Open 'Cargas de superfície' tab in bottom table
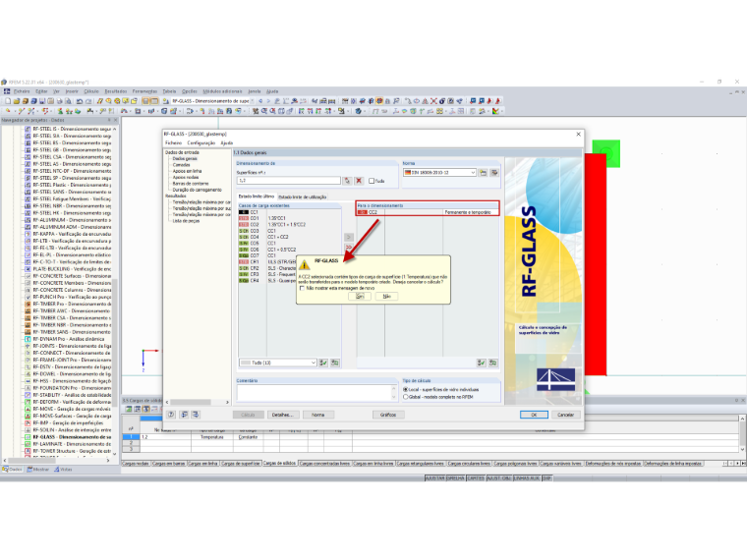This screenshot has width=747, height=560. tap(241, 464)
